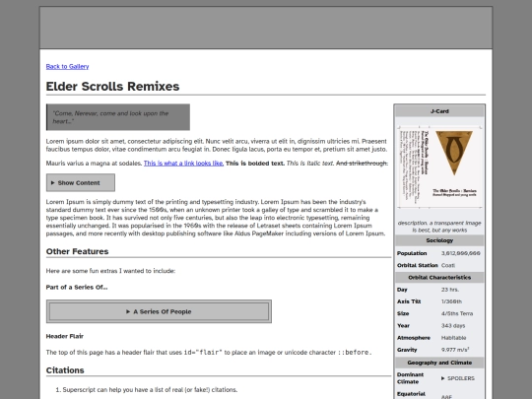The image size is (532, 399).
Task: Click the Axis Tilt value 1/366th
Action: click(x=451, y=301)
